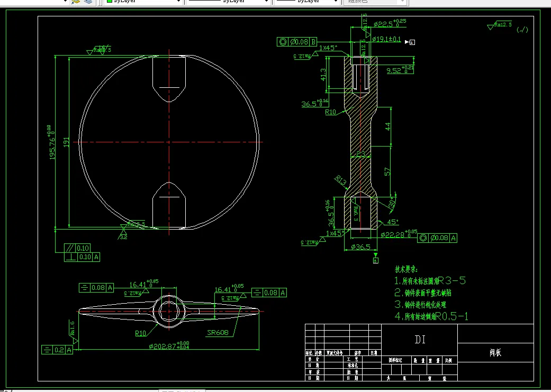Select note 4 ending in R0.5-1
This screenshot has height=392, width=551.
[431, 316]
